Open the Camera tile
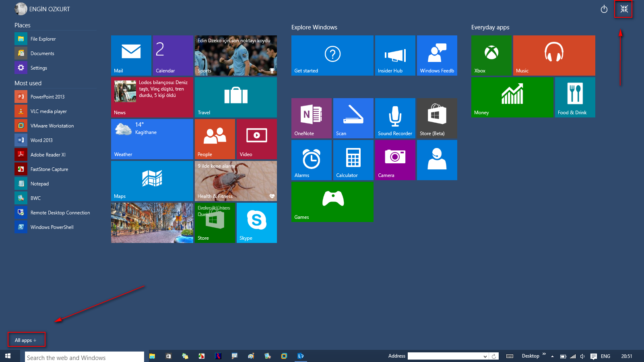The height and width of the screenshot is (362, 644). pos(395,160)
